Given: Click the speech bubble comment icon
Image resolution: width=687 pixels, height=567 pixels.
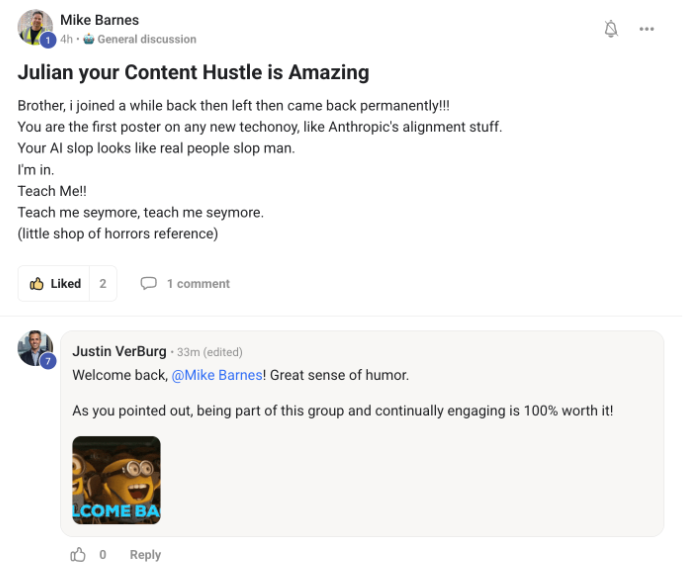Looking at the screenshot, I should tap(149, 284).
